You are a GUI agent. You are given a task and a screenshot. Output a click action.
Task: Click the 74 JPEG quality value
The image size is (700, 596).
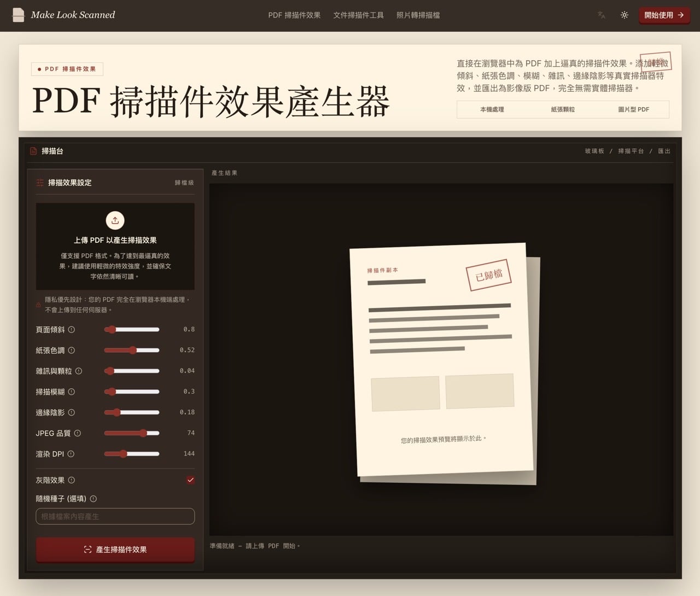(x=191, y=433)
